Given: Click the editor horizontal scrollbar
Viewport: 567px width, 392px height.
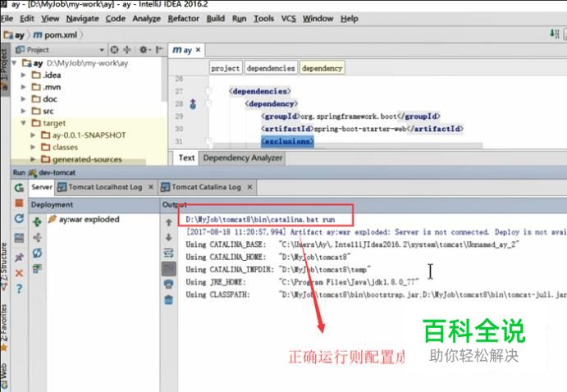Looking at the screenshot, I should coord(348,145).
